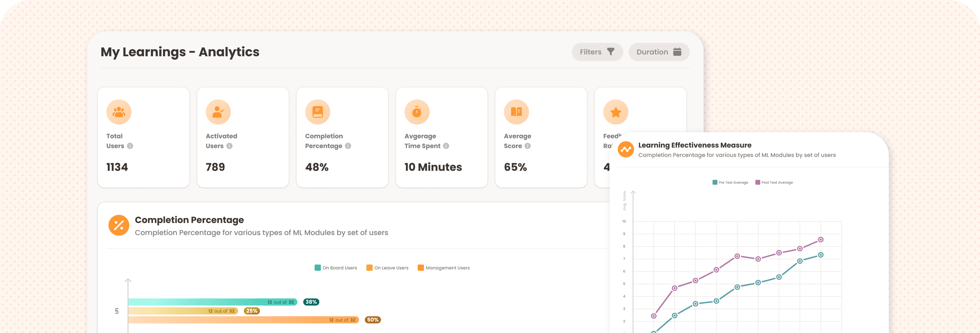Click the Activated Users person icon

218,112
